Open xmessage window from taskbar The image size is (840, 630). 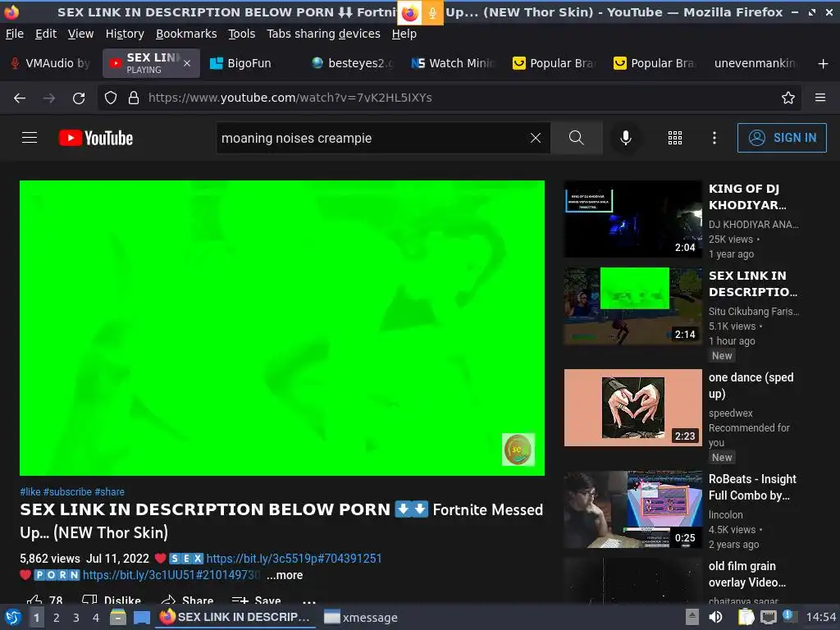pos(361,618)
